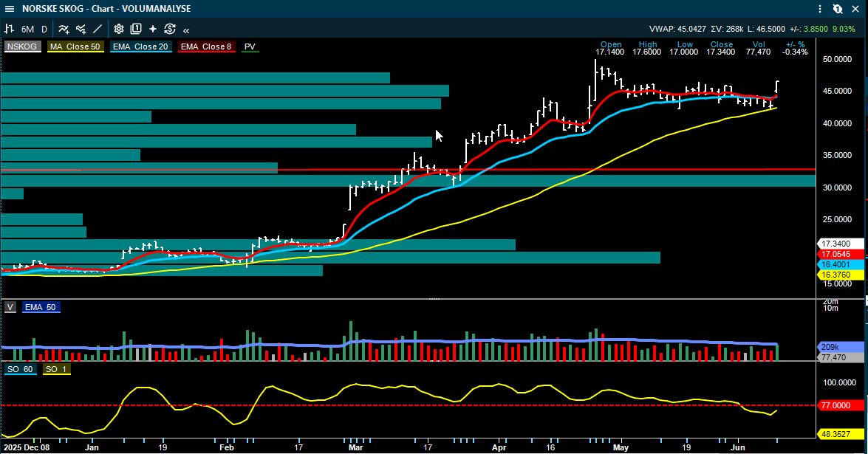
Task: Click the red 77.0000 oscillator level tag
Action: point(841,405)
